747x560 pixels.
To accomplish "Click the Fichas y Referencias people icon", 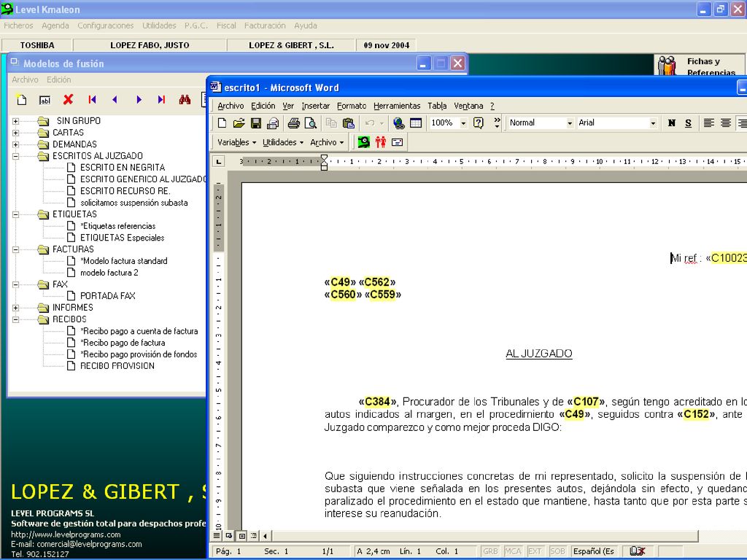I will (x=667, y=66).
